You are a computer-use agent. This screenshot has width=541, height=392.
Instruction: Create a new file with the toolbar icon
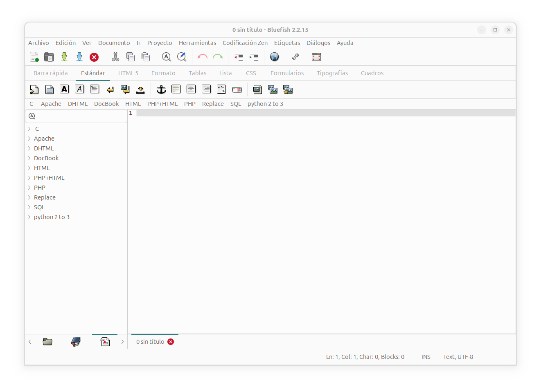[34, 57]
